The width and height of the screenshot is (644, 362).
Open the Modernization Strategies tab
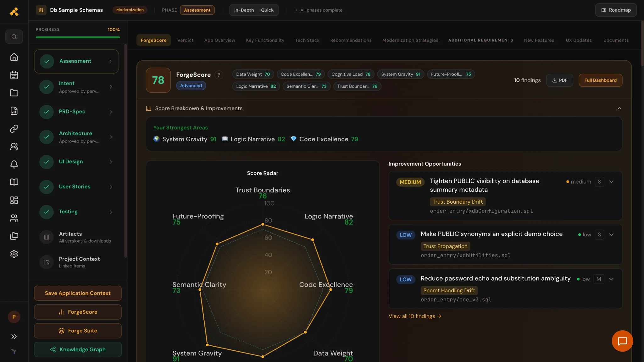point(410,40)
